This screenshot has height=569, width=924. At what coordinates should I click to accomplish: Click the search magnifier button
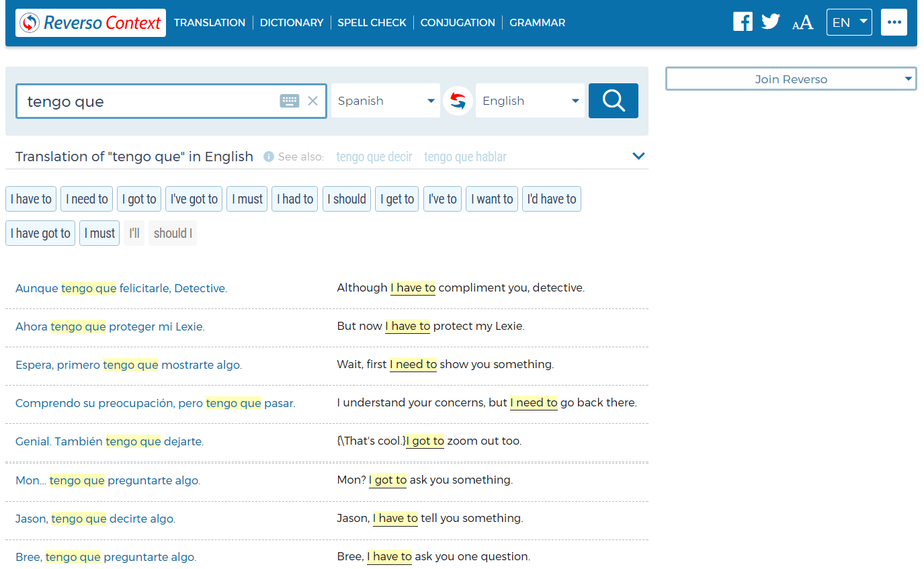tap(612, 100)
